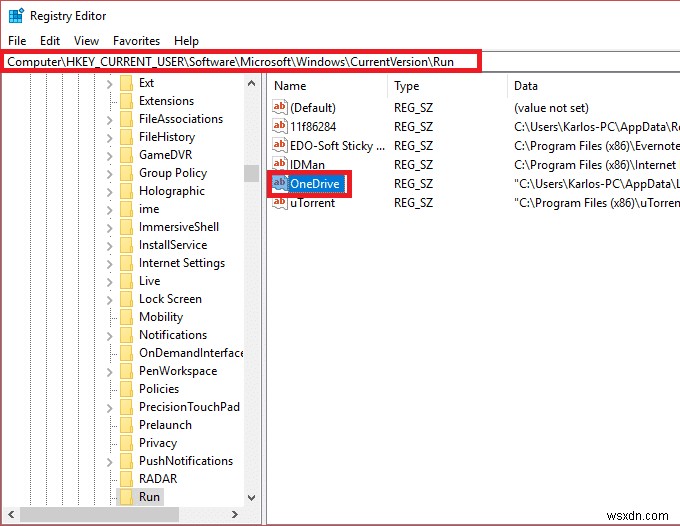Click the ime folder icon
The image size is (680, 526).
126,209
